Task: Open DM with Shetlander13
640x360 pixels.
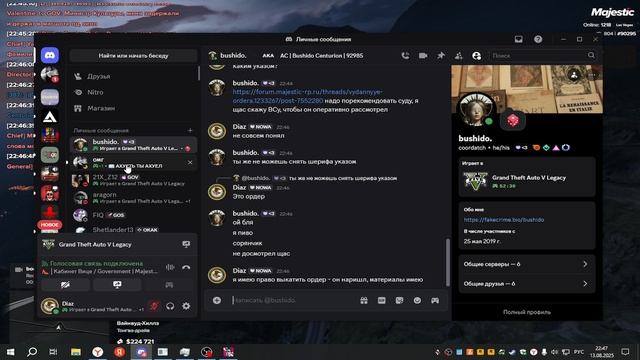Action: 133,229
